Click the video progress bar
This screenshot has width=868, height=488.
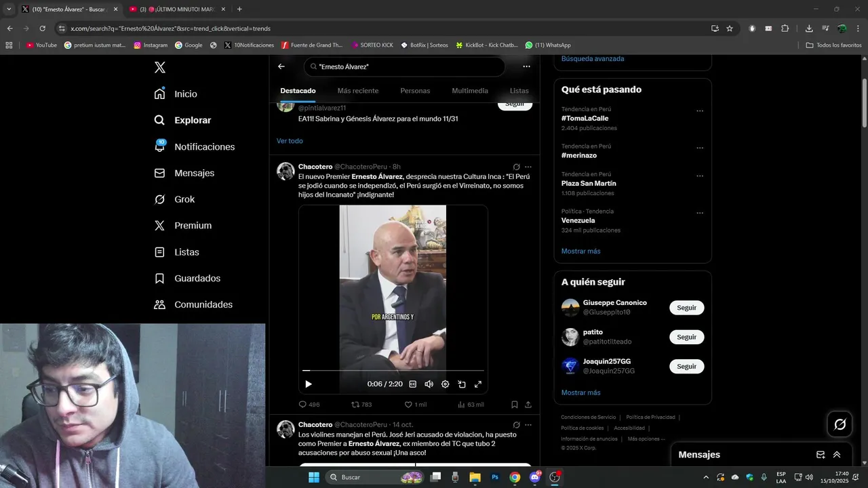pos(393,371)
